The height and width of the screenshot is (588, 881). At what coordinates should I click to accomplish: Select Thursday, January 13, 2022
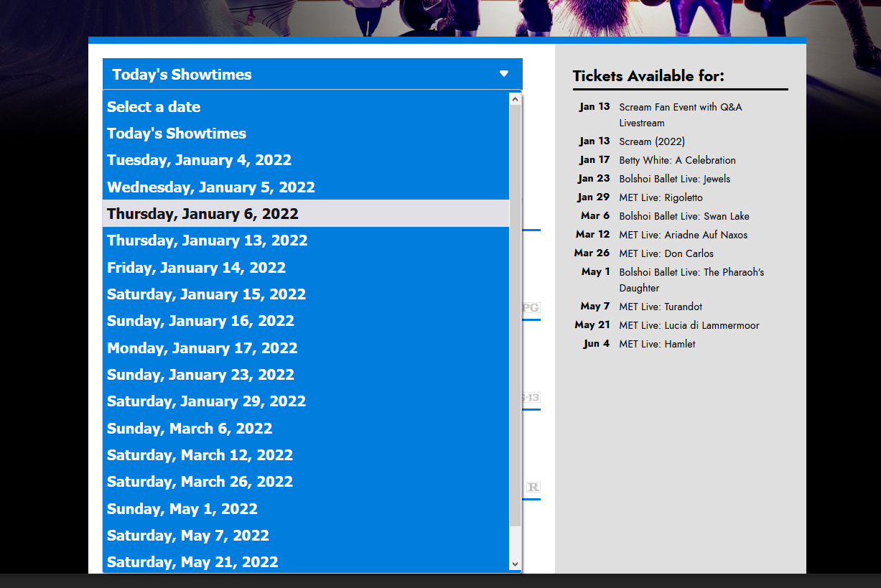(306, 241)
